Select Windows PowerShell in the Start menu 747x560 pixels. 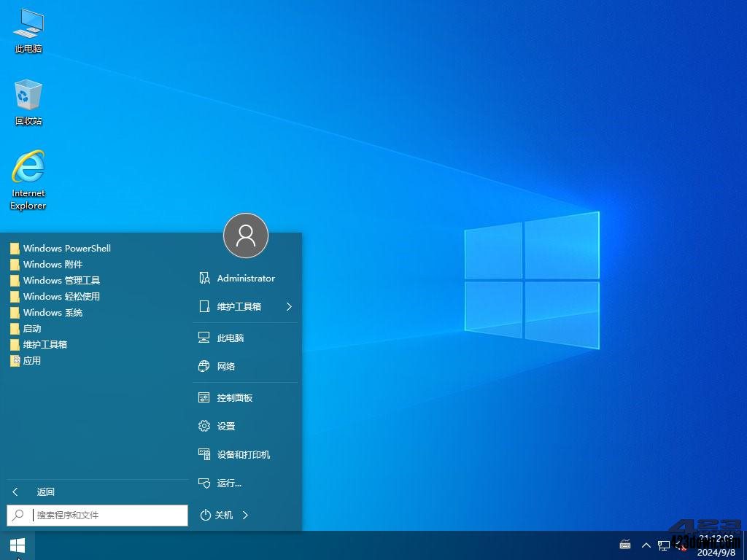(x=66, y=248)
